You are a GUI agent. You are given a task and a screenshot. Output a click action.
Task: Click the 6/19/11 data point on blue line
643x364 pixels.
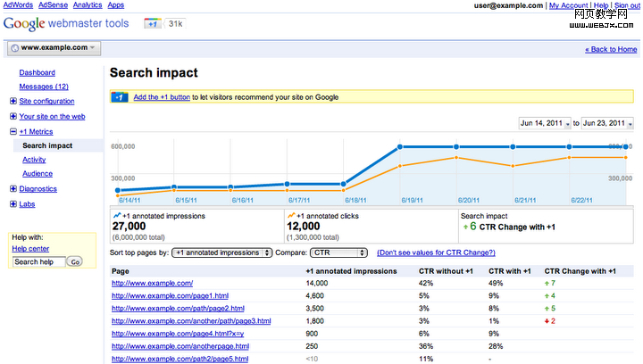pos(399,146)
